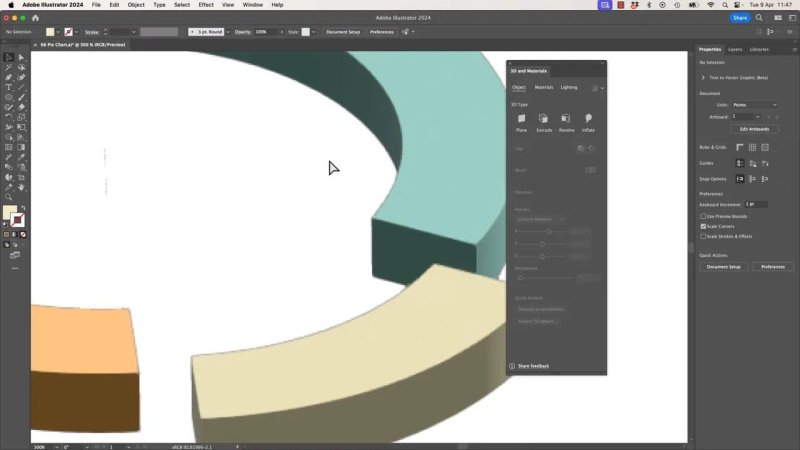Select the Ellipse shape tool

pos(9,97)
